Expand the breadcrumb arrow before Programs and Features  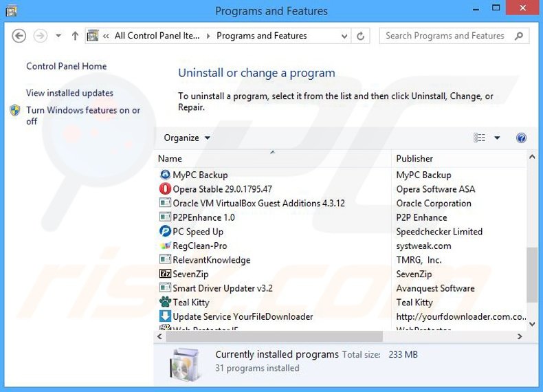(208, 36)
